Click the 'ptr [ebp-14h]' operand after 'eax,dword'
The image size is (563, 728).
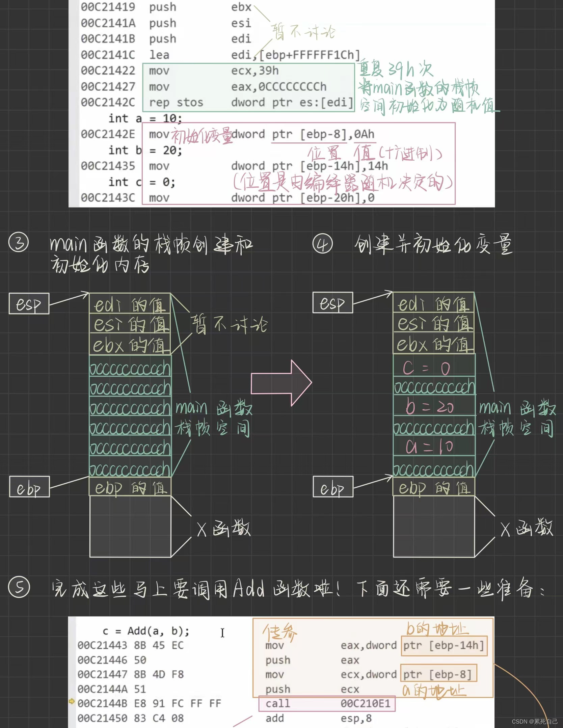pyautogui.click(x=444, y=646)
